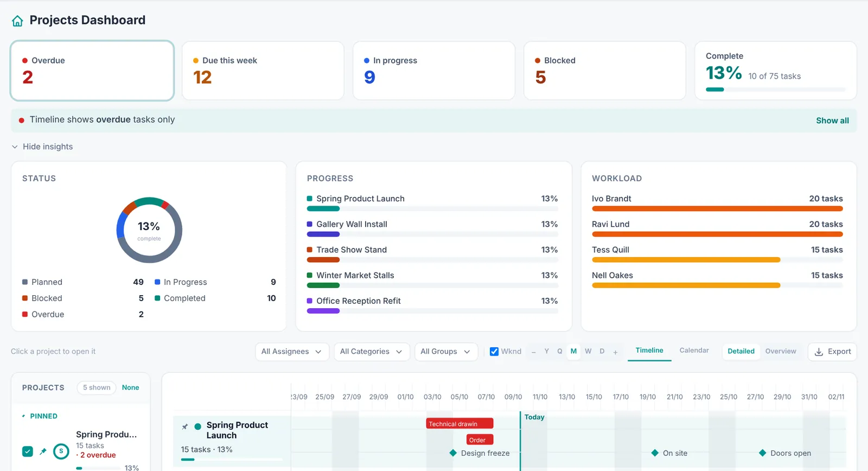Click the Spring Product Launch progress bar in Progress panel
This screenshot has height=471, width=868.
(432, 209)
